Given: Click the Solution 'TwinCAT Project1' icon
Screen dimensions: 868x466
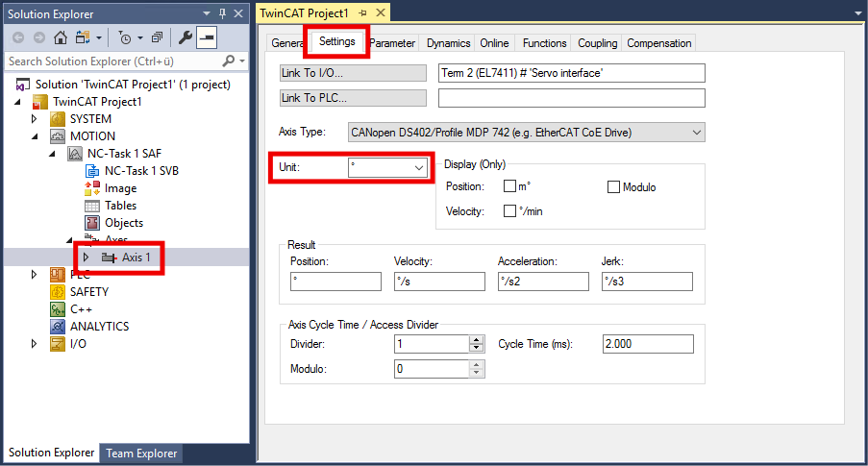Looking at the screenshot, I should pyautogui.click(x=23, y=85).
